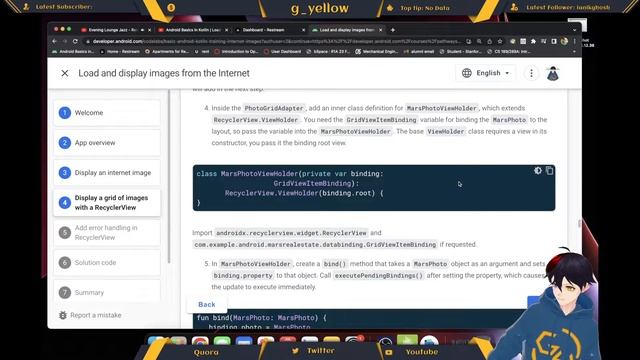The width and height of the screenshot is (640, 360).
Task: Go back in the browser
Action: (x=54, y=41)
